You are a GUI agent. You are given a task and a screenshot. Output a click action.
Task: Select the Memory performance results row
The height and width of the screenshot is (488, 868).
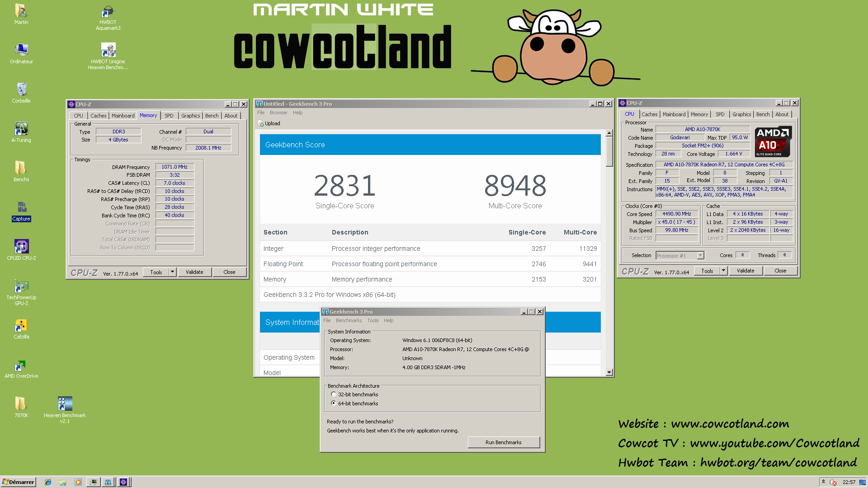click(430, 279)
